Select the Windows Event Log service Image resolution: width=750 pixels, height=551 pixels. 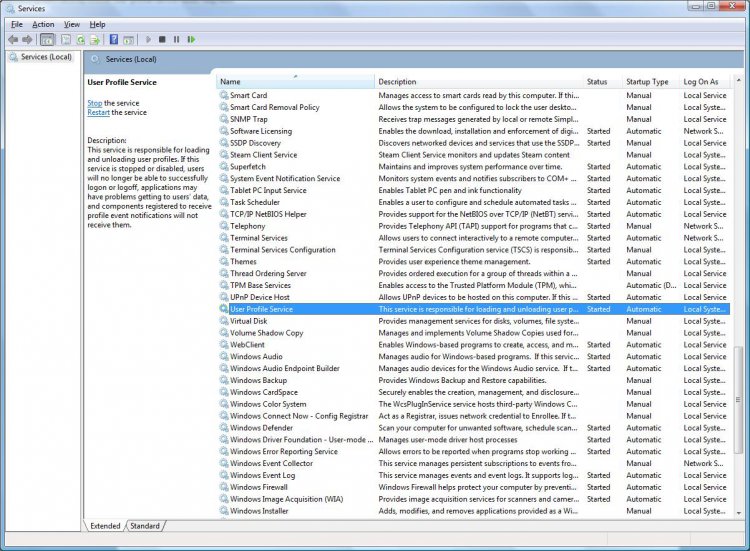click(474, 475)
